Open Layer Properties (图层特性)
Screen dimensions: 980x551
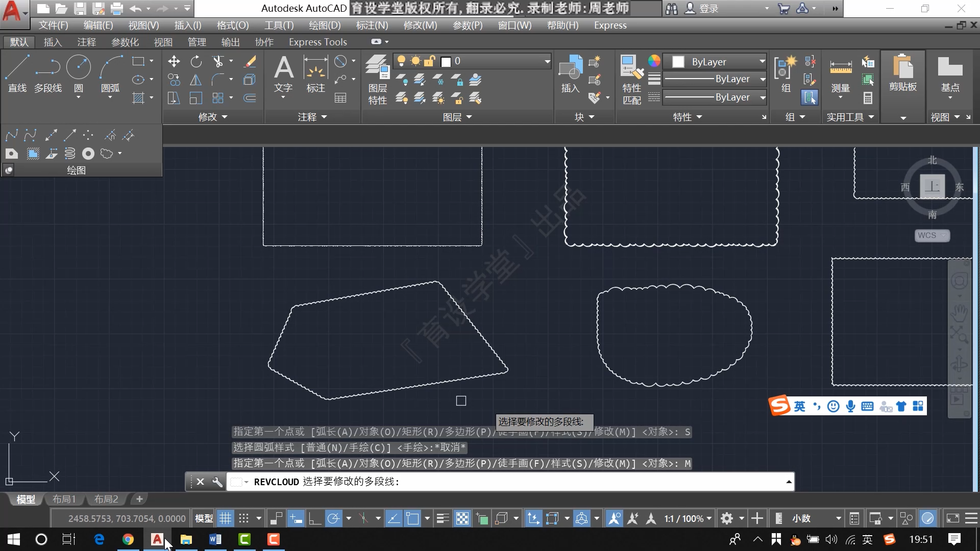coord(378,79)
